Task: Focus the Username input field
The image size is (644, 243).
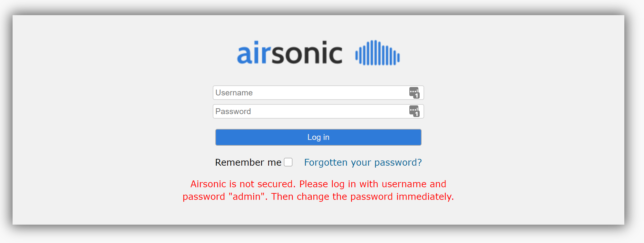Action: coord(309,93)
